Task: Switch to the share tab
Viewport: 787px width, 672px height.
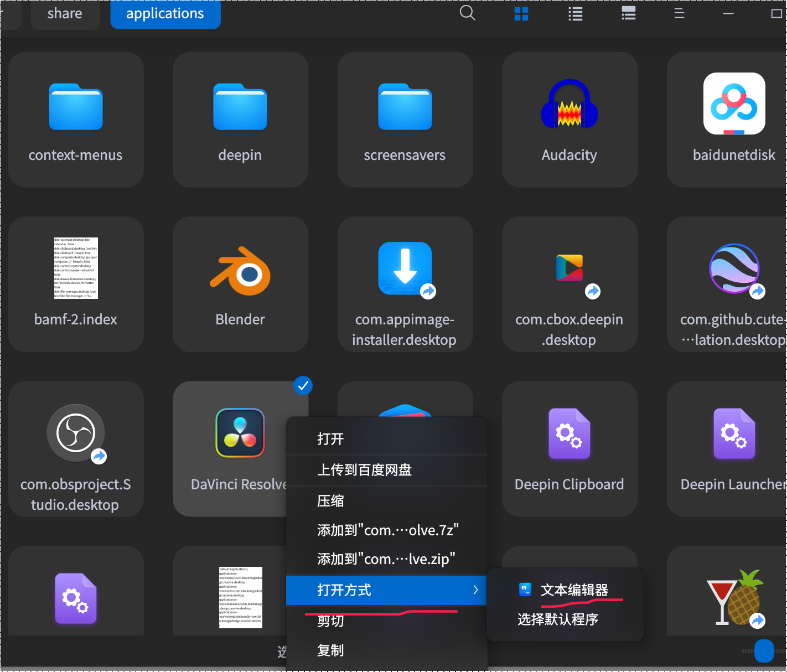Action: point(64,13)
